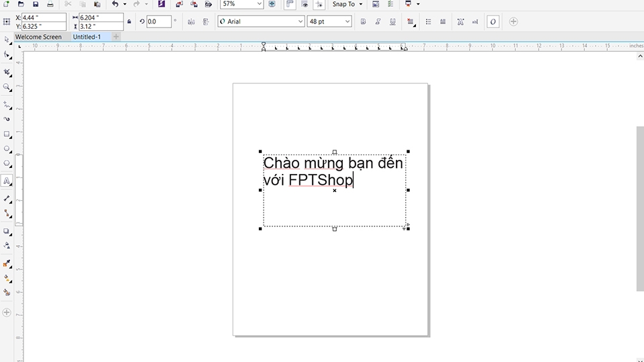The height and width of the screenshot is (362, 644).
Task: Edit the object height field 3.12
Action: 101,26
